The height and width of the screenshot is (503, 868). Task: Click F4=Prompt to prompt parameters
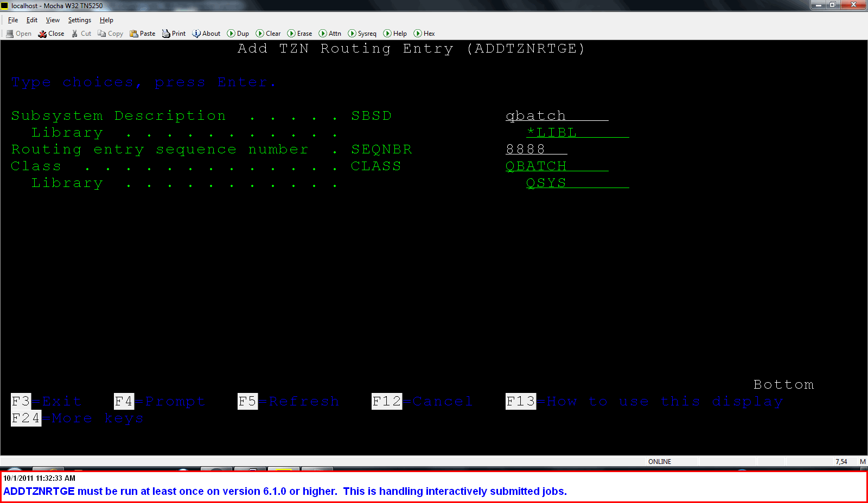click(159, 401)
